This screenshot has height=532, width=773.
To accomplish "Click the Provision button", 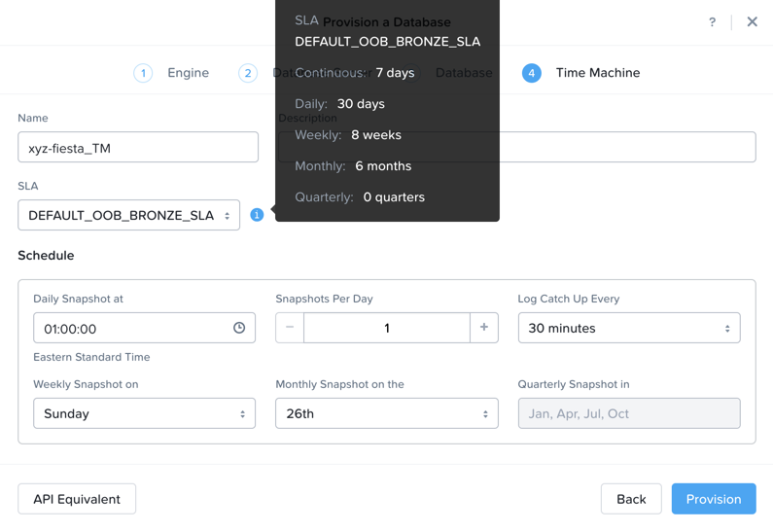I will (714, 499).
